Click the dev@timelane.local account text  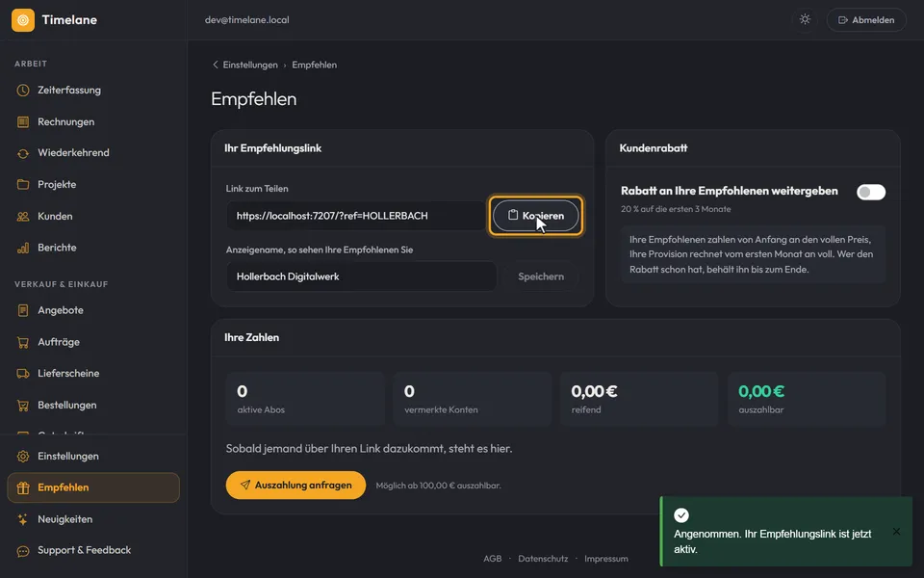[x=247, y=20]
